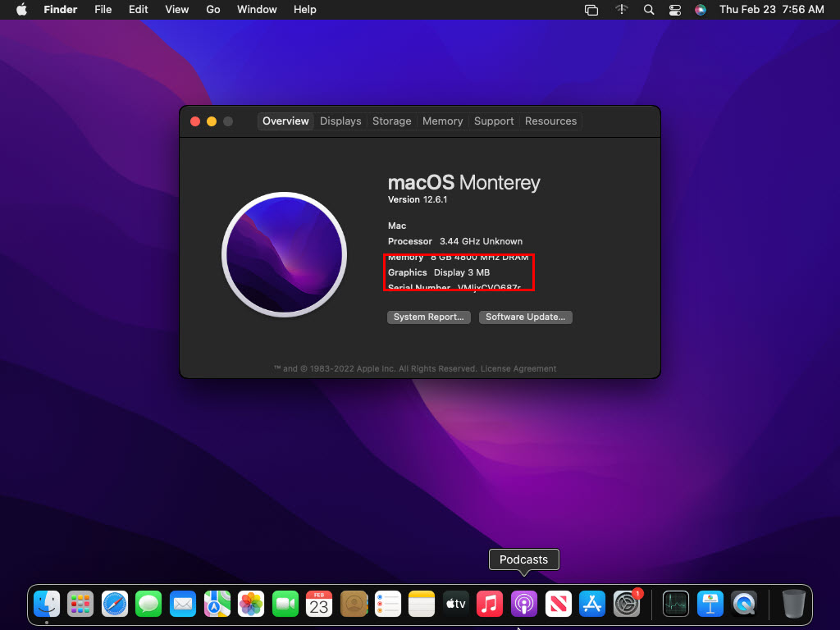The height and width of the screenshot is (630, 840).
Task: Open the Podcasts app in the Dock
Action: pos(523,605)
